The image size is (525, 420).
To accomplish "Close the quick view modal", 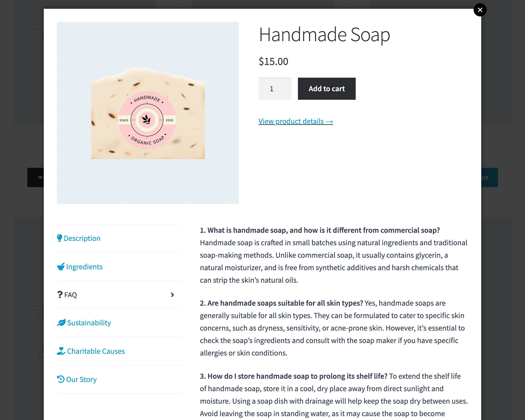I will point(480,10).
